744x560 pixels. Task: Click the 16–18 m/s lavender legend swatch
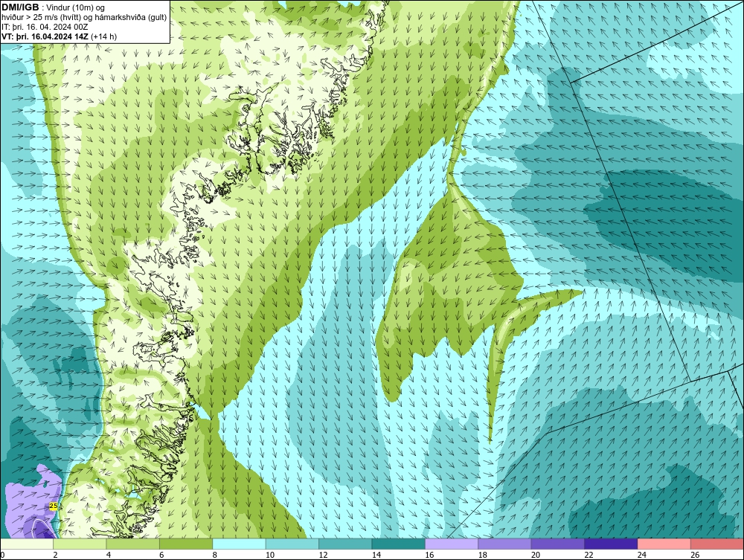click(x=452, y=544)
